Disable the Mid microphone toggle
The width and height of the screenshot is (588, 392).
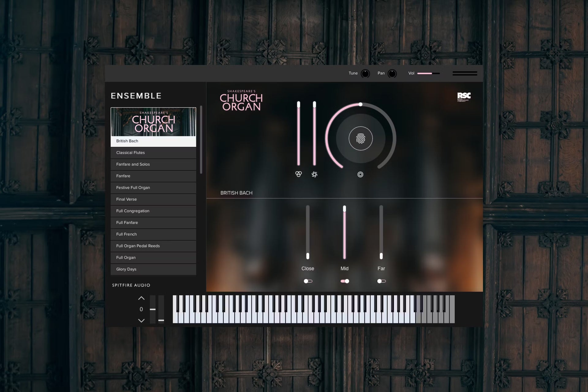click(345, 281)
